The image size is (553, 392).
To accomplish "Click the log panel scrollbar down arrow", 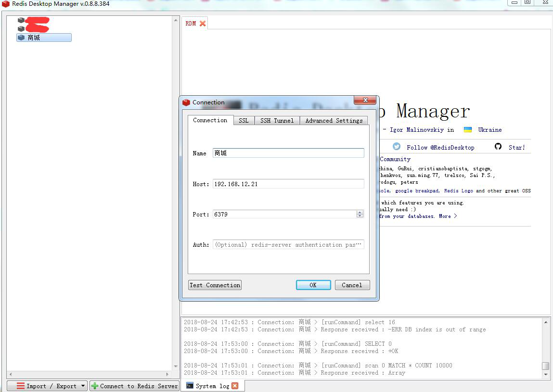I will [546, 374].
